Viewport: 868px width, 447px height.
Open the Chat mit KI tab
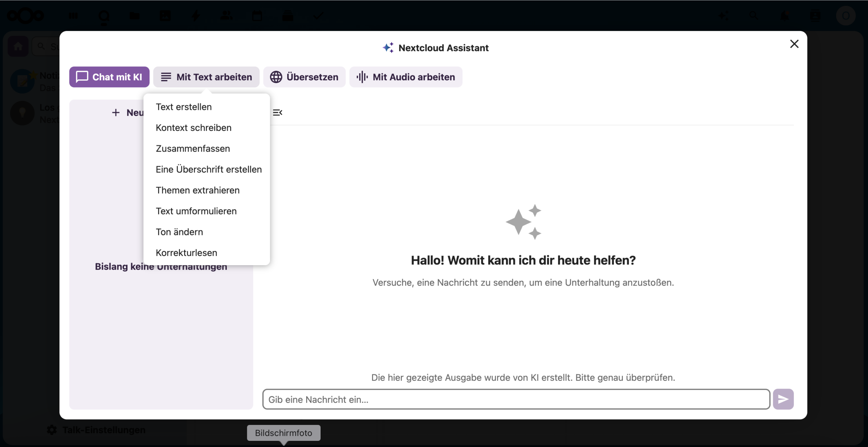point(109,77)
